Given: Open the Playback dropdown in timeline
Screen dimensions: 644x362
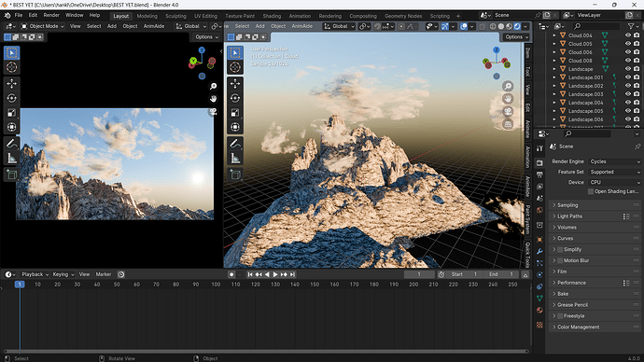Looking at the screenshot, I should [35, 274].
